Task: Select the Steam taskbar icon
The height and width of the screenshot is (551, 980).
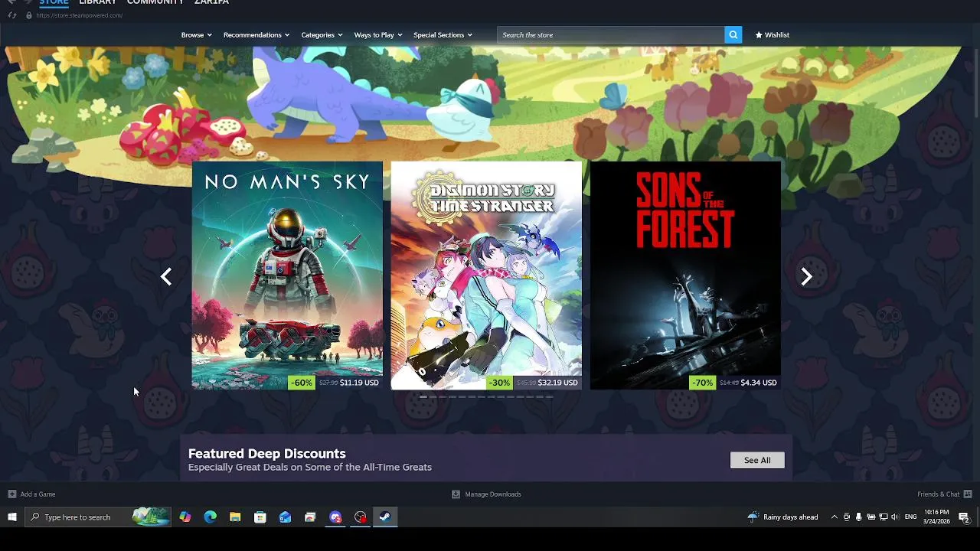Action: pyautogui.click(x=385, y=517)
